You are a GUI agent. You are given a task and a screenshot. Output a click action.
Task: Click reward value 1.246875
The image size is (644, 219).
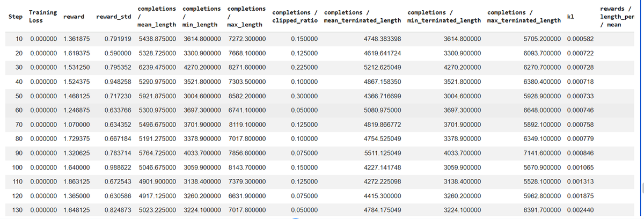(76, 111)
